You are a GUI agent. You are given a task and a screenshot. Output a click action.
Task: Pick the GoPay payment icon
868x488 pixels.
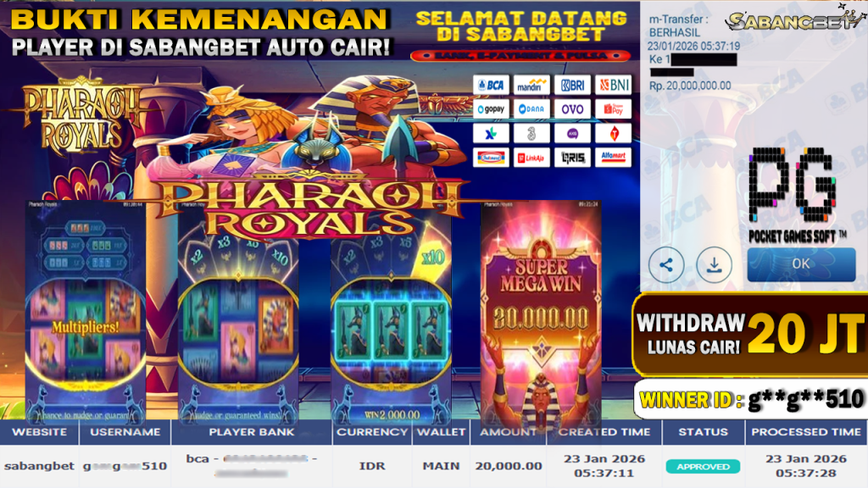click(x=491, y=109)
